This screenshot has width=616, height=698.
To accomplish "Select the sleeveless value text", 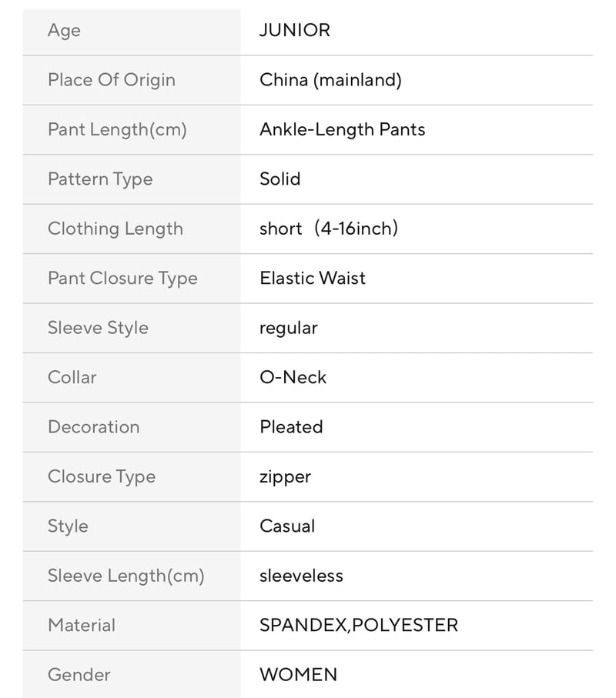I will click(x=302, y=576).
